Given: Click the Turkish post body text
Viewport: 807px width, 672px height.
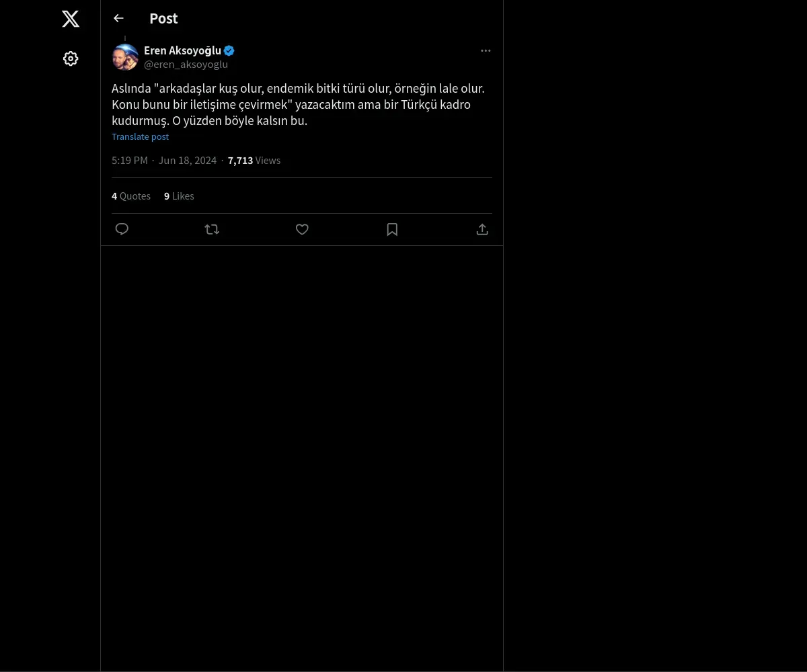Looking at the screenshot, I should pos(298,105).
